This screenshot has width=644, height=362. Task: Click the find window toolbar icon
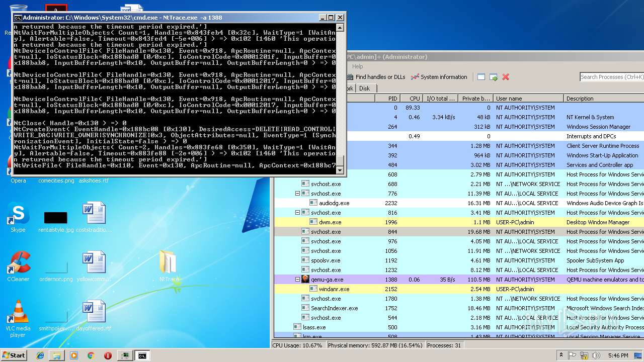pyautogui.click(x=481, y=77)
